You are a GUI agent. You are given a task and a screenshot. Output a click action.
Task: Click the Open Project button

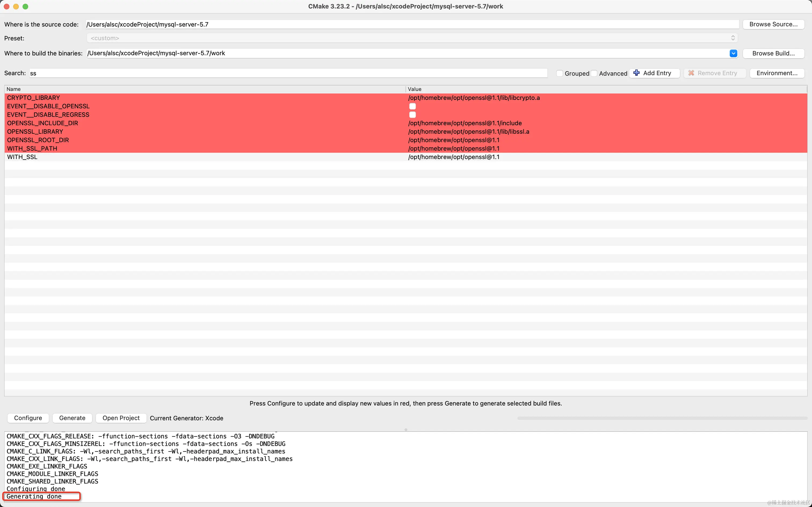[x=121, y=418]
